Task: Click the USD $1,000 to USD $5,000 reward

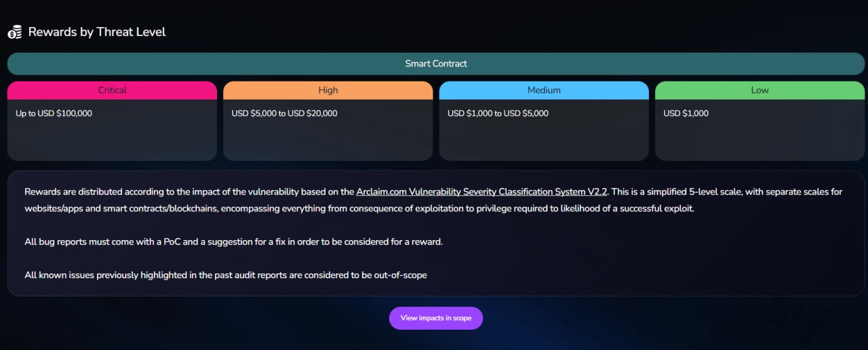Action: tap(498, 113)
